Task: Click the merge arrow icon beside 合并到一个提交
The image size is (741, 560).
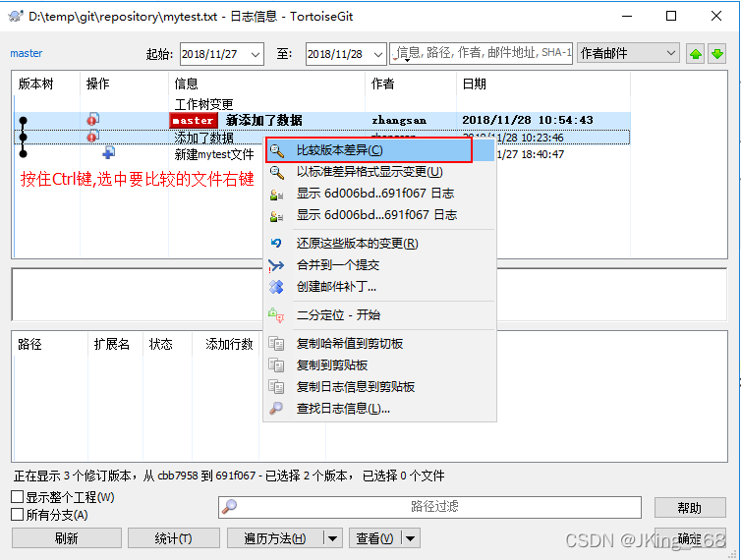Action: [x=276, y=265]
